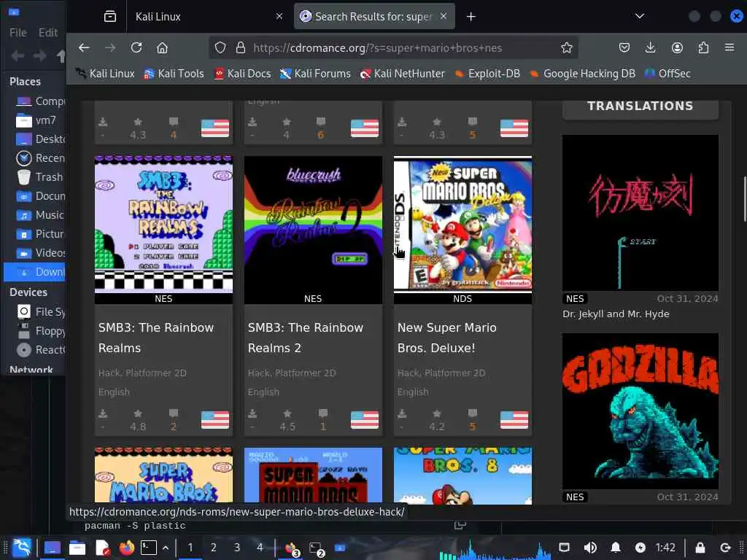Click the US flag on New Super Mario Bros. Deluxe! card
Viewport: 747px width, 560px height.
tap(514, 420)
